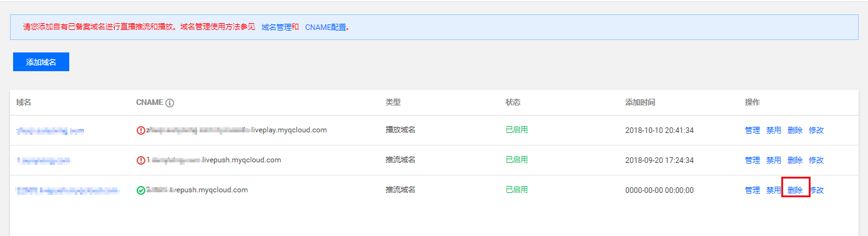This screenshot has height=236, width=868.
Task: Click 管理 for the 0000-00-00 row
Action: [753, 190]
